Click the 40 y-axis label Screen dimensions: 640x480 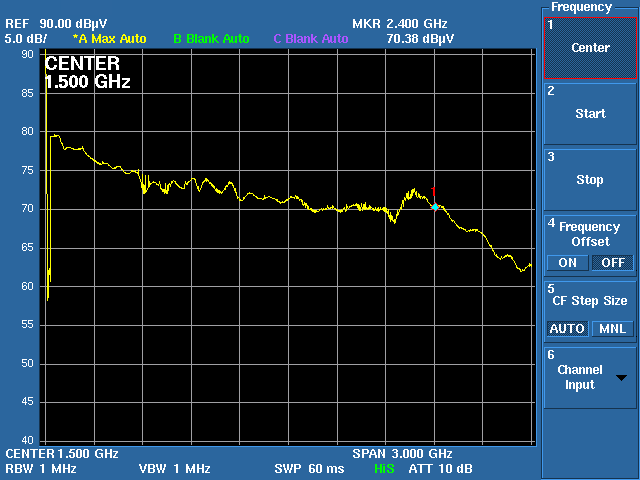tap(28, 441)
